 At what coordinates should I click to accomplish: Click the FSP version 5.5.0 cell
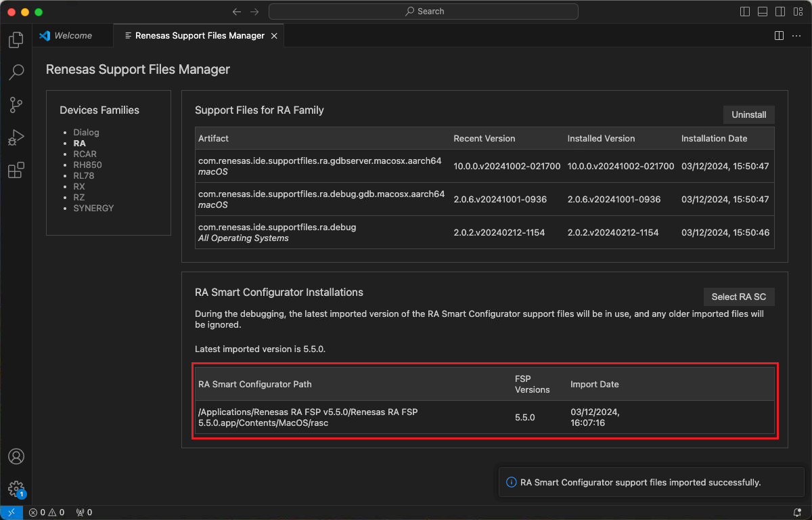tap(525, 417)
